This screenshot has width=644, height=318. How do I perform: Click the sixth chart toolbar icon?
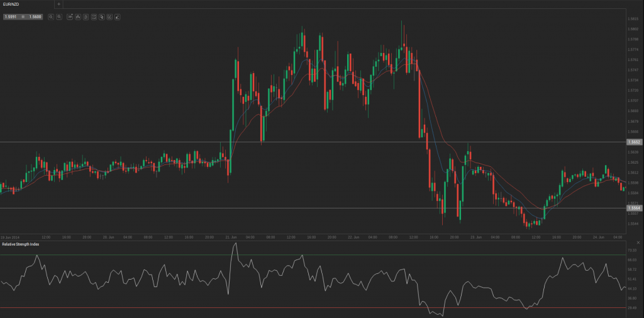click(94, 17)
